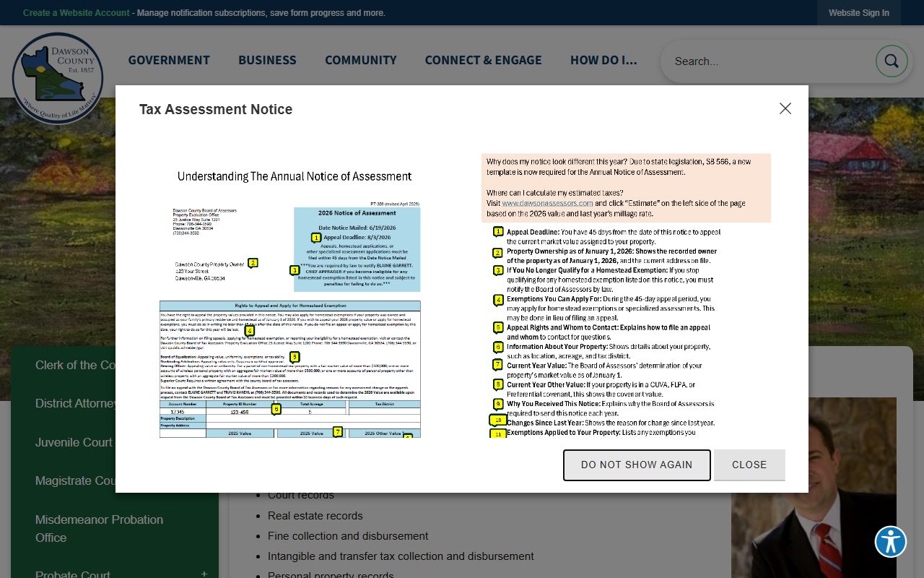Open the Juvenile Court sidebar link
This screenshot has width=924, height=578.
point(72,442)
